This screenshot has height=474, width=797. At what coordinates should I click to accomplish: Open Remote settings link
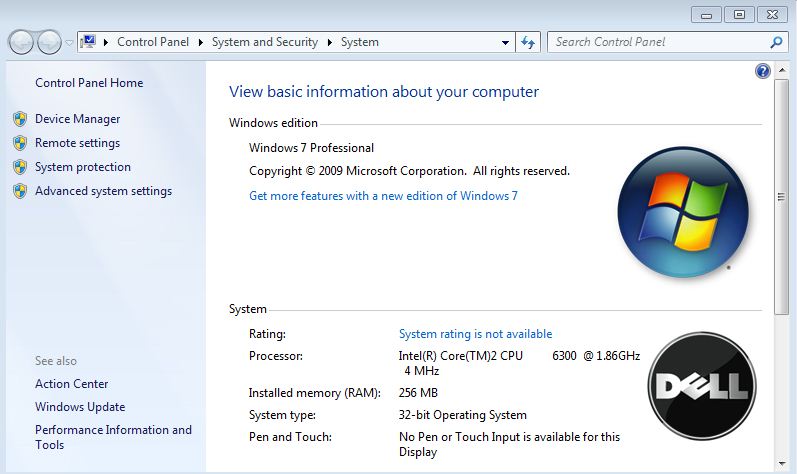click(x=77, y=143)
